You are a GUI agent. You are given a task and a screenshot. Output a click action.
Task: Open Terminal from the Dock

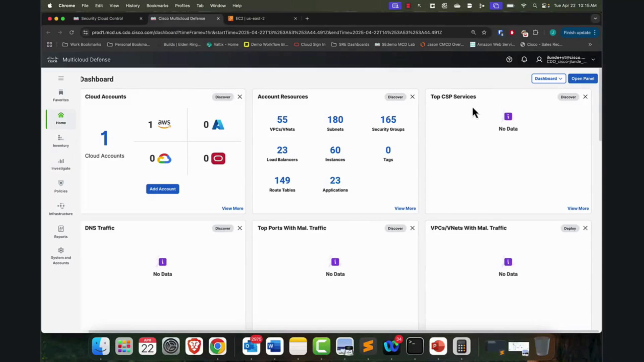tap(415, 346)
